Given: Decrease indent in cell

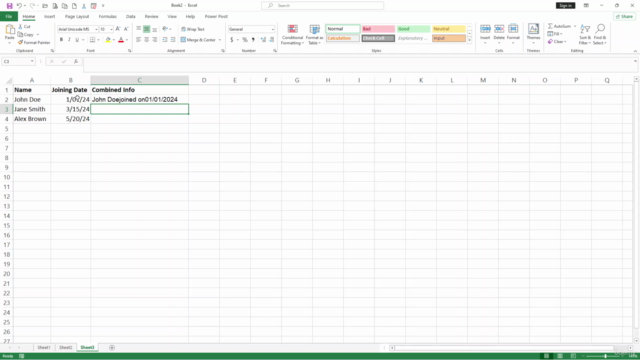Looking at the screenshot, I should click(x=165, y=40).
